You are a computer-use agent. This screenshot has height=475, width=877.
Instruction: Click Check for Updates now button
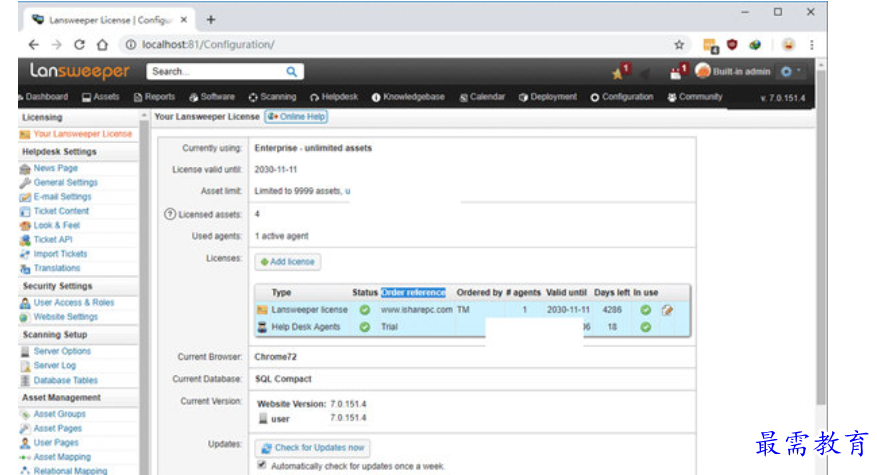313,447
